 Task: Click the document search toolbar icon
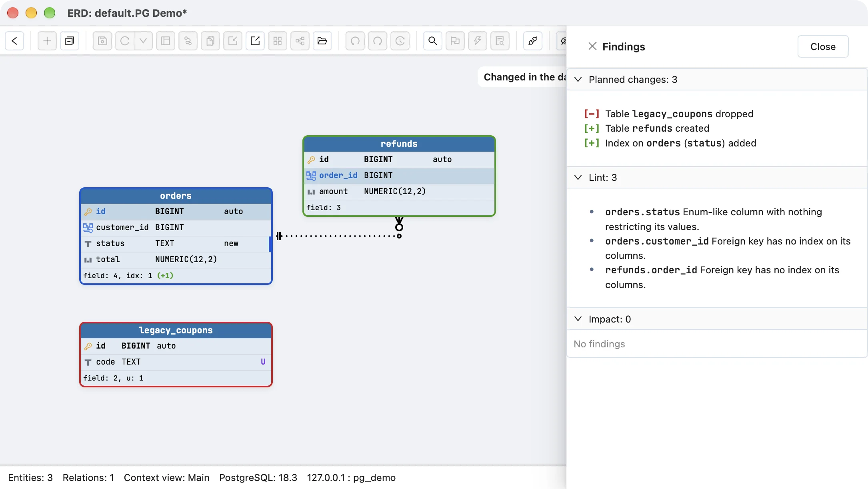coord(500,41)
